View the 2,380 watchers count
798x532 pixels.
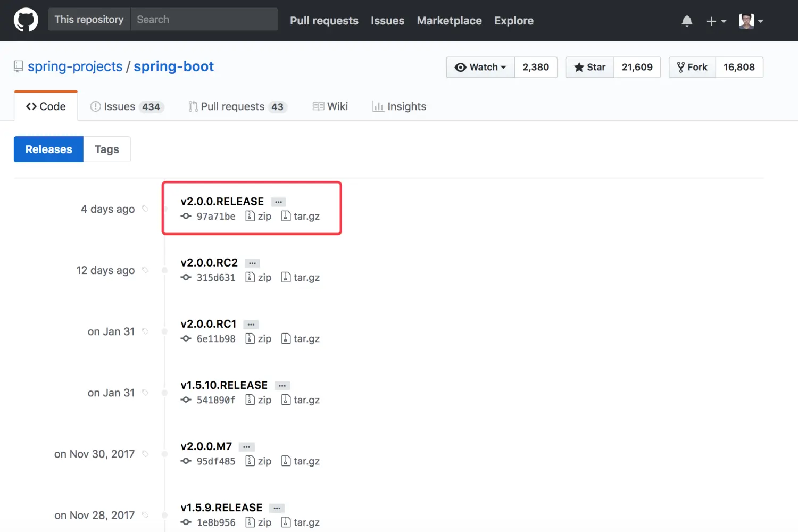pos(536,68)
